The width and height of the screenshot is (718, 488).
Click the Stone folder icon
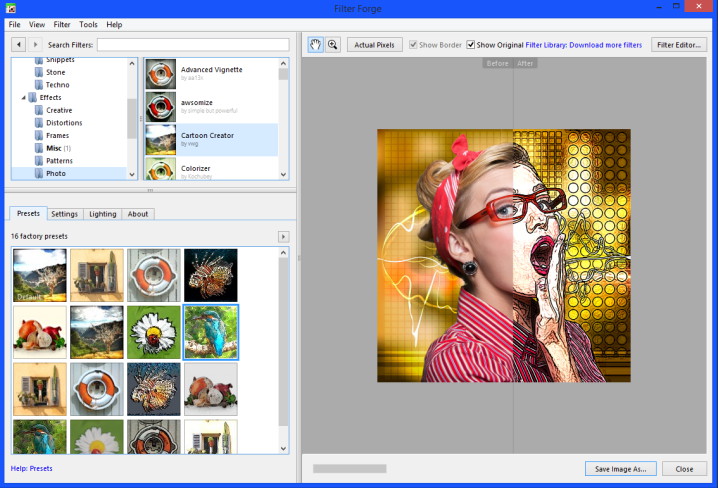39,72
